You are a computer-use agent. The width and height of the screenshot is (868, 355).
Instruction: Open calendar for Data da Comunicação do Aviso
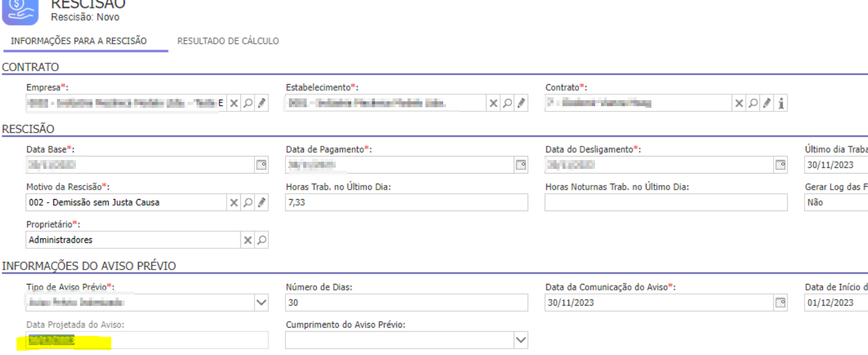click(x=781, y=303)
